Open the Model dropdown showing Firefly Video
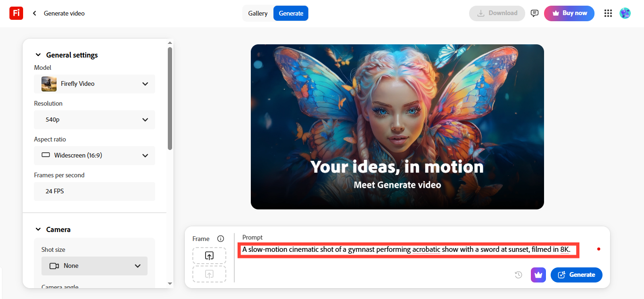Image resolution: width=644 pixels, height=299 pixels. 94,83
